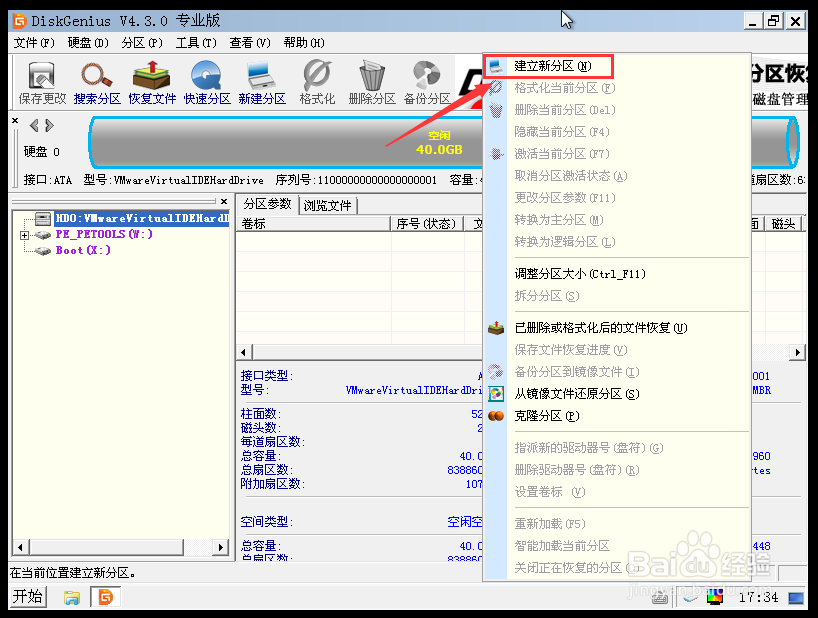This screenshot has height=618, width=818.
Task: Click right arrow of partition table scrollbar
Action: [x=797, y=353]
